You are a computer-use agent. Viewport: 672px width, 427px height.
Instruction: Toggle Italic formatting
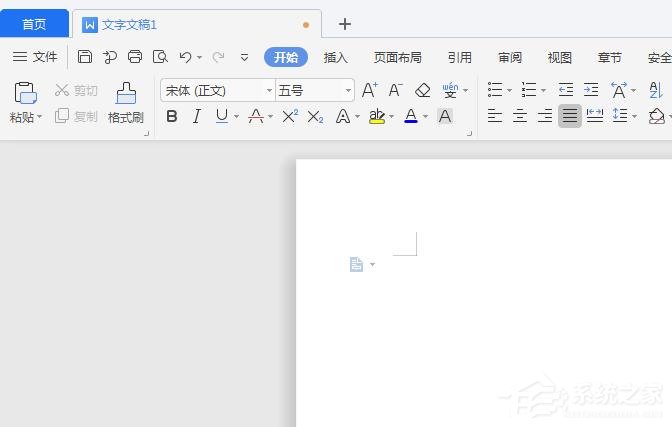196,116
